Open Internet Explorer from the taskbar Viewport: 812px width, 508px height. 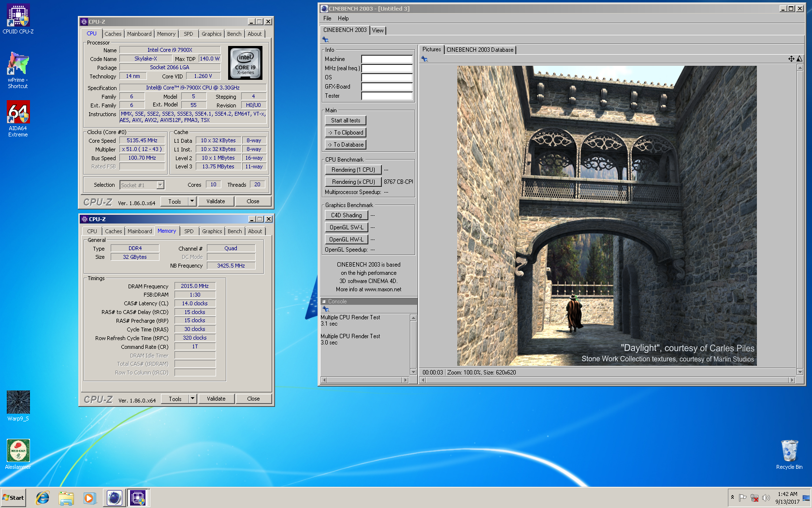(43, 497)
